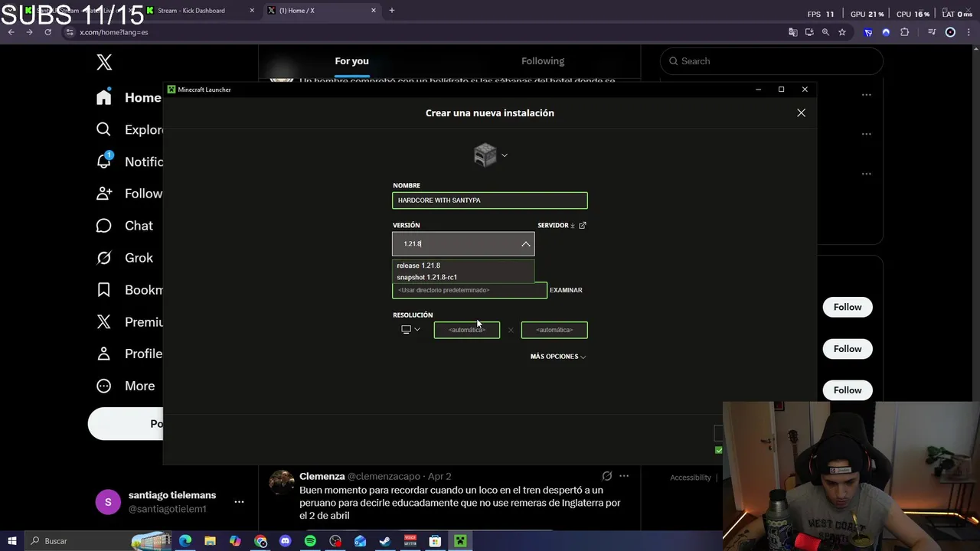Open More menu in X sidebar

(126, 386)
